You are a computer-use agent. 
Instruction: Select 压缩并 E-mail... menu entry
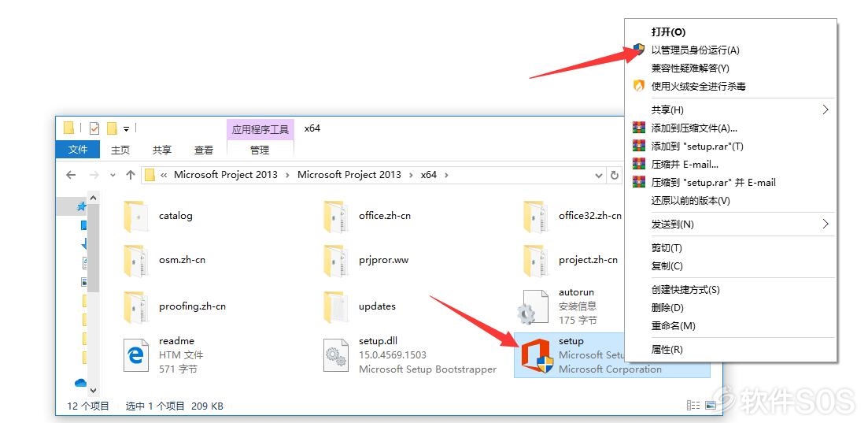731,164
